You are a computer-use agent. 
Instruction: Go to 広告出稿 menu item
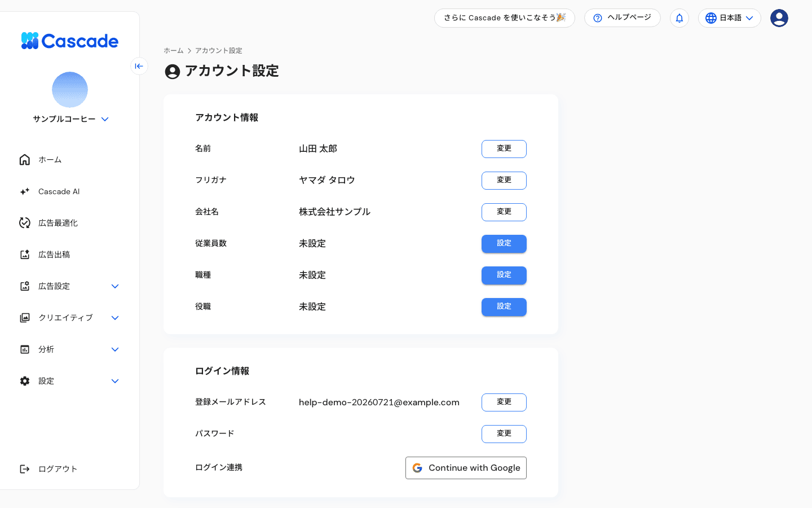(54, 255)
